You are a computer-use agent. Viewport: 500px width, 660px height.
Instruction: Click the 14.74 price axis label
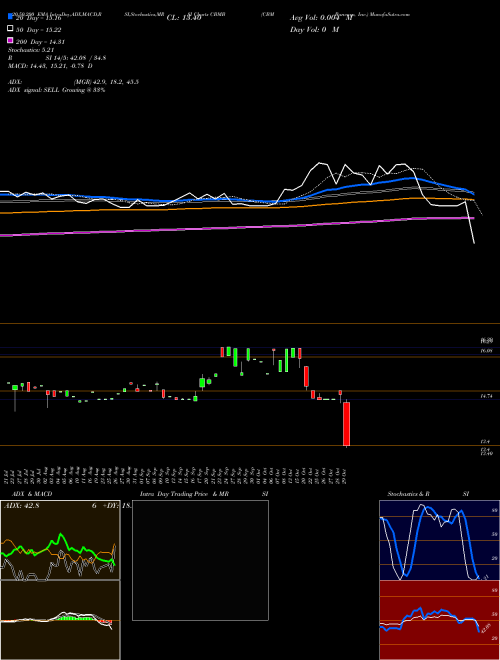point(486,397)
